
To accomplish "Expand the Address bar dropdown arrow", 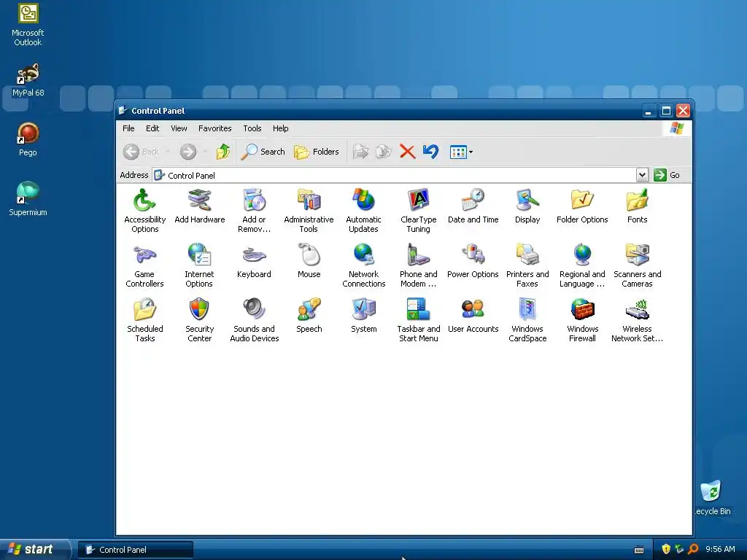I will coord(642,175).
